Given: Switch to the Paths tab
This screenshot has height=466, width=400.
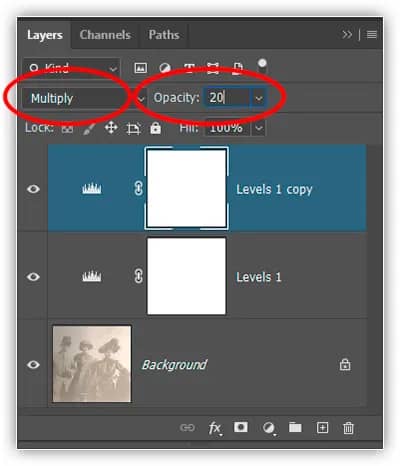Looking at the screenshot, I should pos(164,35).
